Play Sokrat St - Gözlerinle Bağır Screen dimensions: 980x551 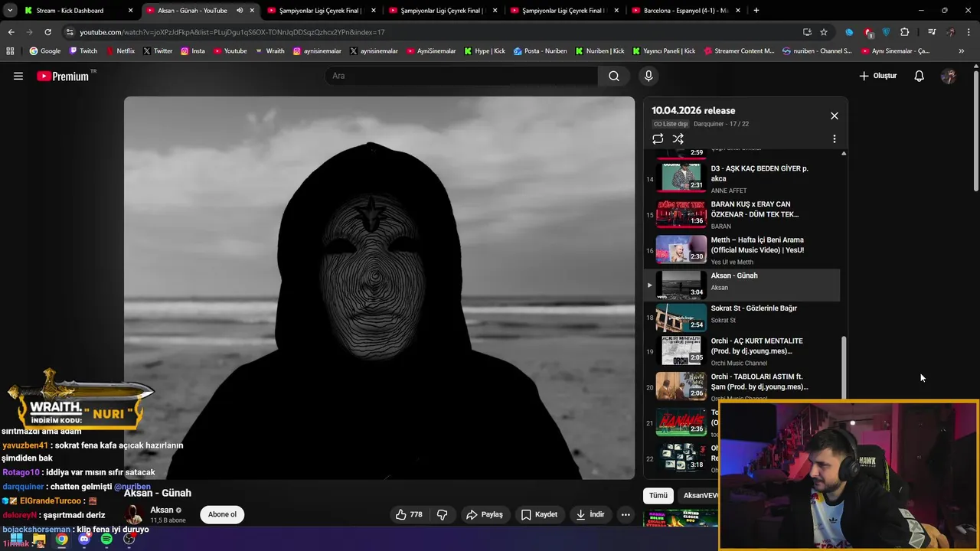click(742, 318)
